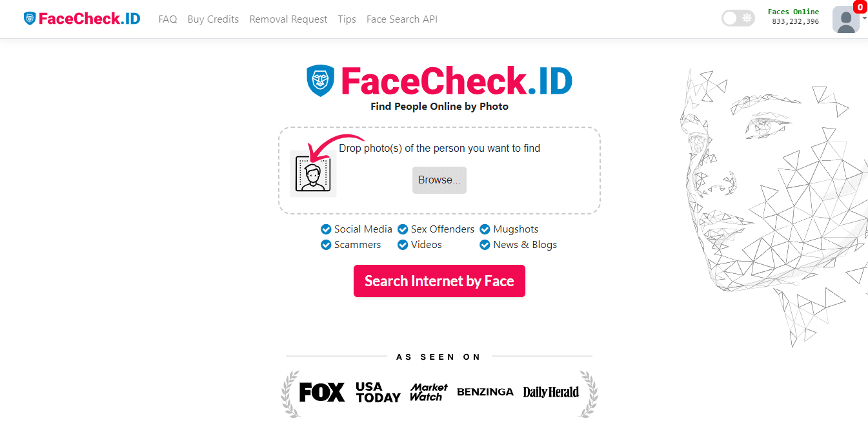Select the FOX logo

pos(321,392)
